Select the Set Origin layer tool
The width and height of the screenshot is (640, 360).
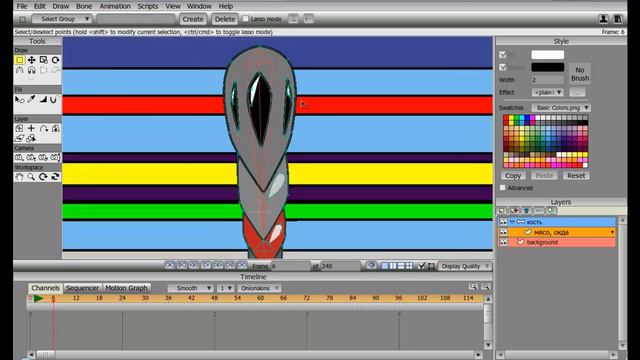[19, 129]
